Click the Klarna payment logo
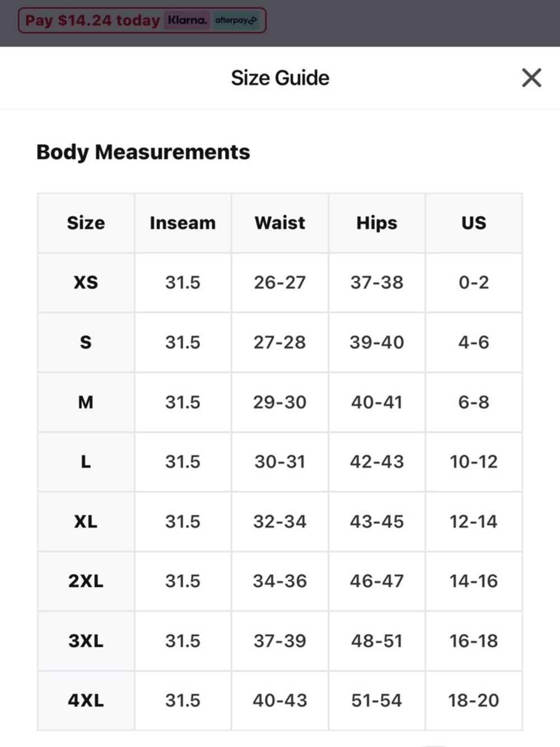The width and height of the screenshot is (560, 747). (x=188, y=20)
